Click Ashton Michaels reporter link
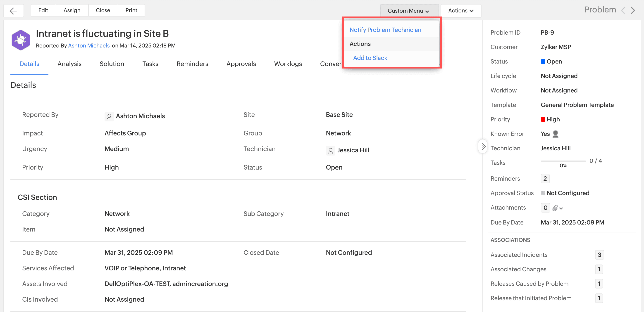Viewport: 644px width, 312px height. coord(89,46)
